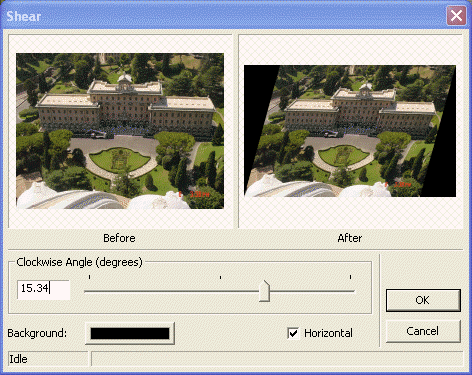Click the After sheared preview image

[x=350, y=131]
